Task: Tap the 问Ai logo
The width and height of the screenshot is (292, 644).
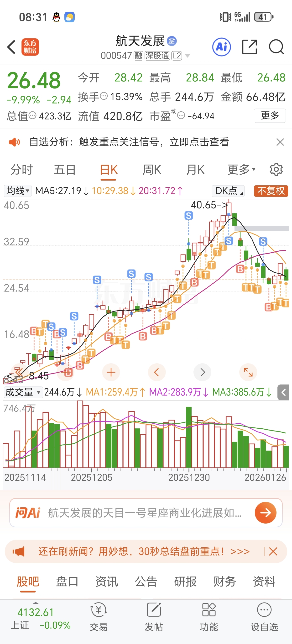Action: coord(28,513)
